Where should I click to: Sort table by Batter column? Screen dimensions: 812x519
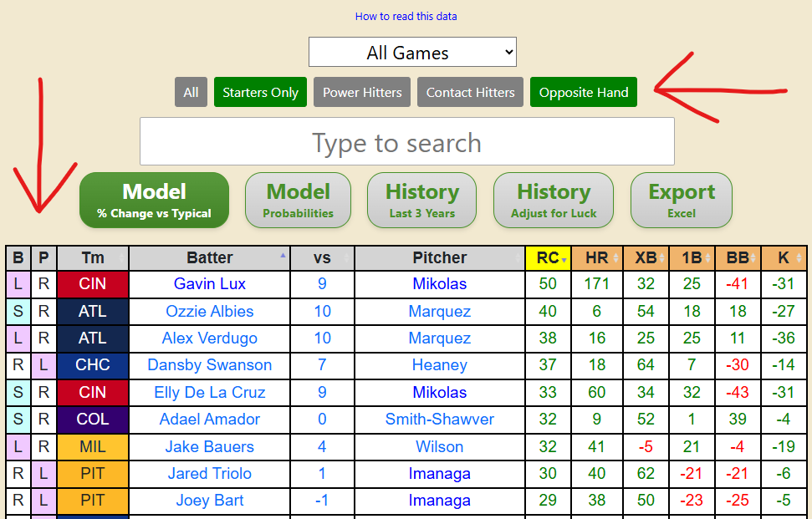click(210, 257)
